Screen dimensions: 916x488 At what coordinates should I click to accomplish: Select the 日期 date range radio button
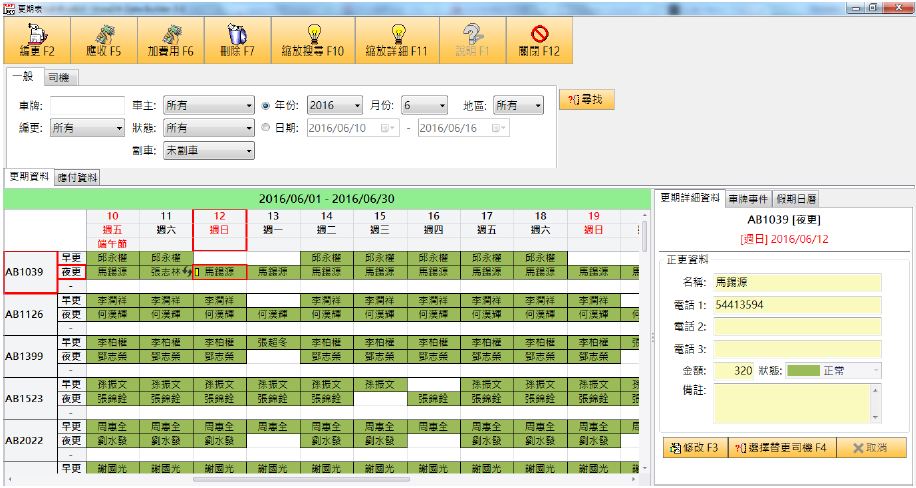point(265,127)
